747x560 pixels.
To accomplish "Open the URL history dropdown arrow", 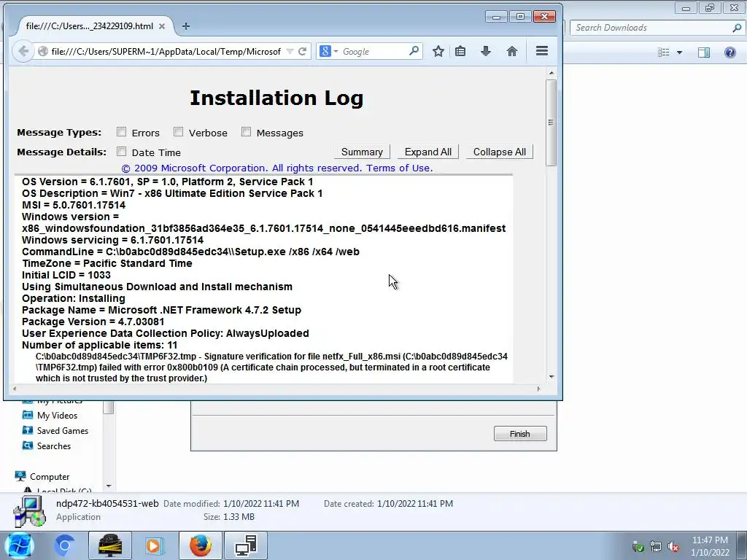I will [x=290, y=52].
